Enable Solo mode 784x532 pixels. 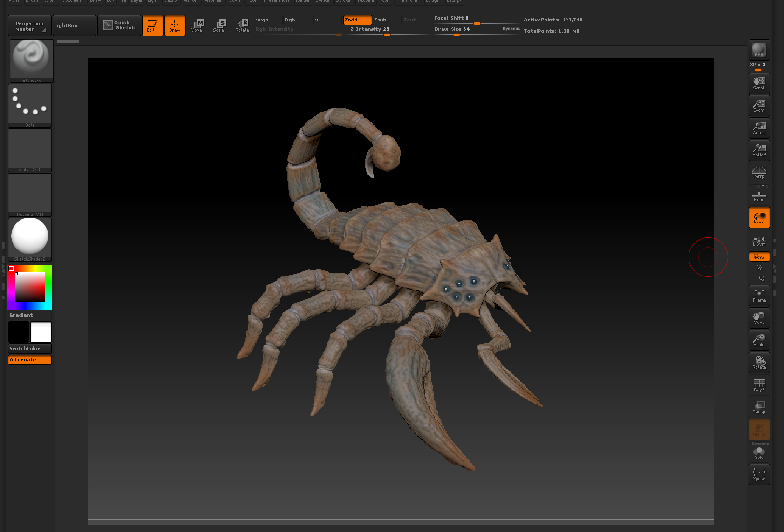[759, 452]
